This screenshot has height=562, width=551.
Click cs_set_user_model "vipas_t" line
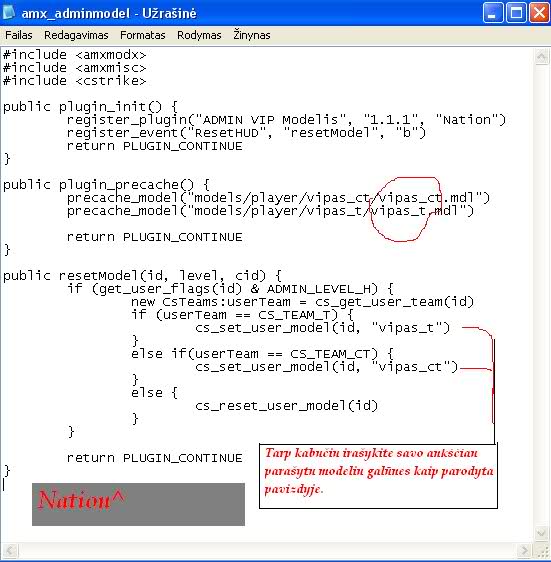(x=322, y=328)
